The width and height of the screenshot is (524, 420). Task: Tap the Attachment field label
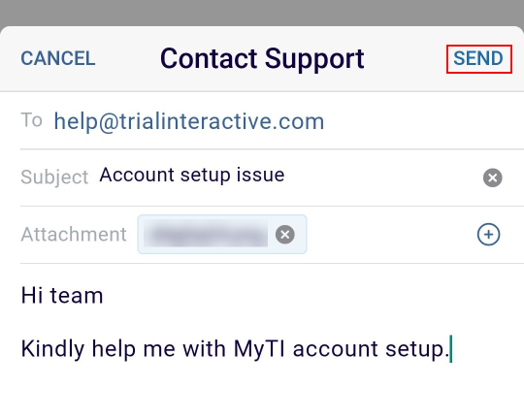[x=74, y=234]
